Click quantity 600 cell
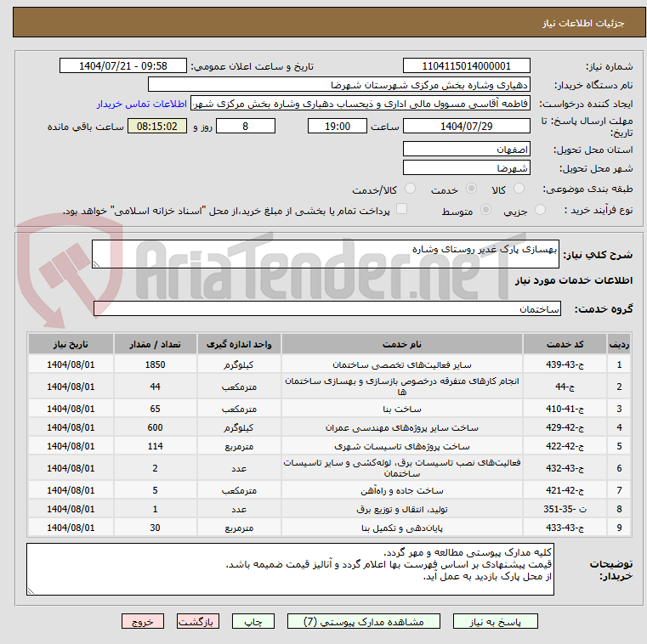Viewport: 647px width, 644px height. pos(155,427)
